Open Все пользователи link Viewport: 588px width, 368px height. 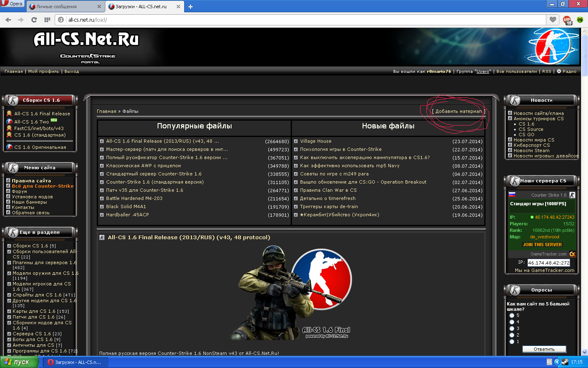tap(517, 72)
